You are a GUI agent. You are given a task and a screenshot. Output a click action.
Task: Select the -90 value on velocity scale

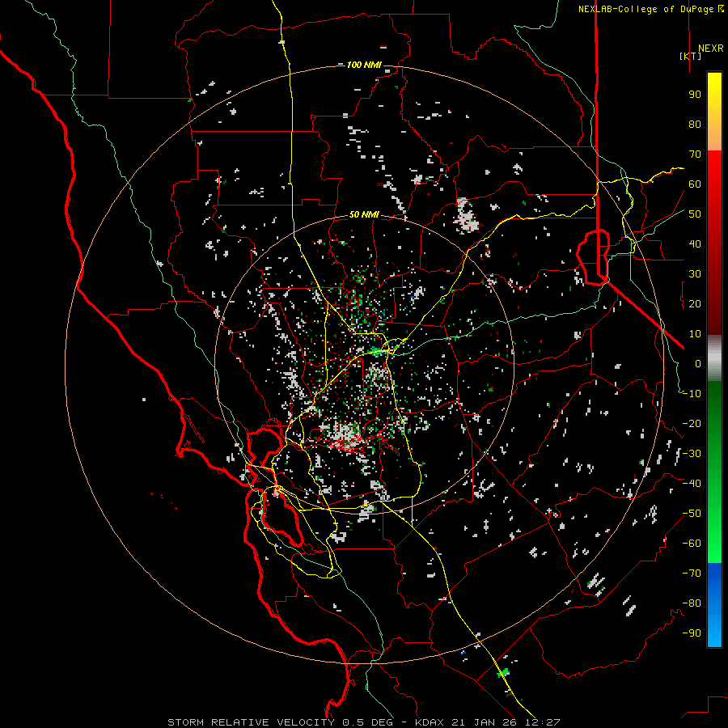692,633
